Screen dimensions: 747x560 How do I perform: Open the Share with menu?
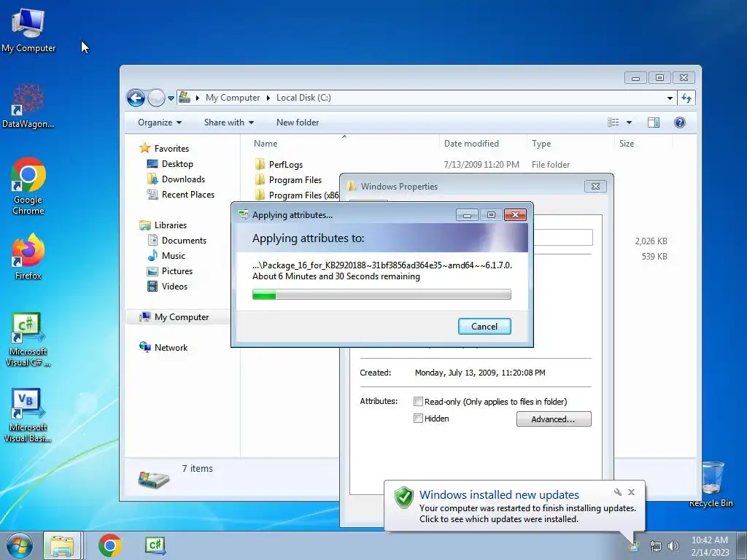pyautogui.click(x=228, y=122)
